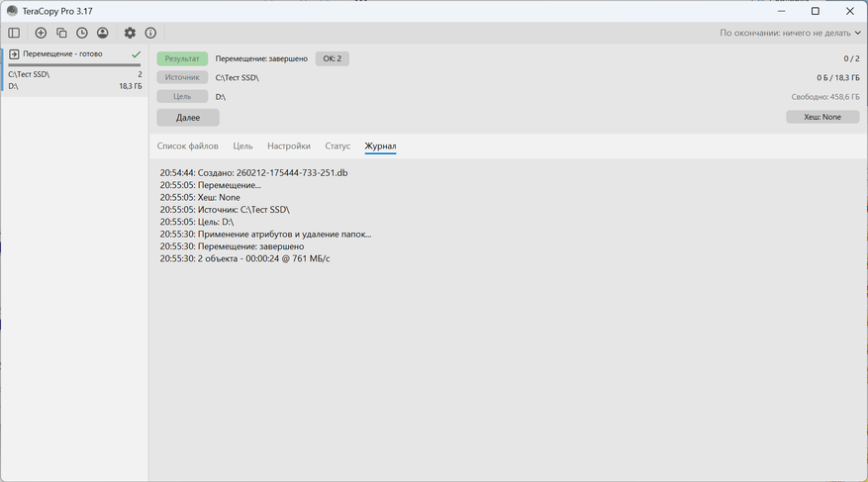
Task: Switch to the 'Список файлов' tab
Action: tap(188, 146)
